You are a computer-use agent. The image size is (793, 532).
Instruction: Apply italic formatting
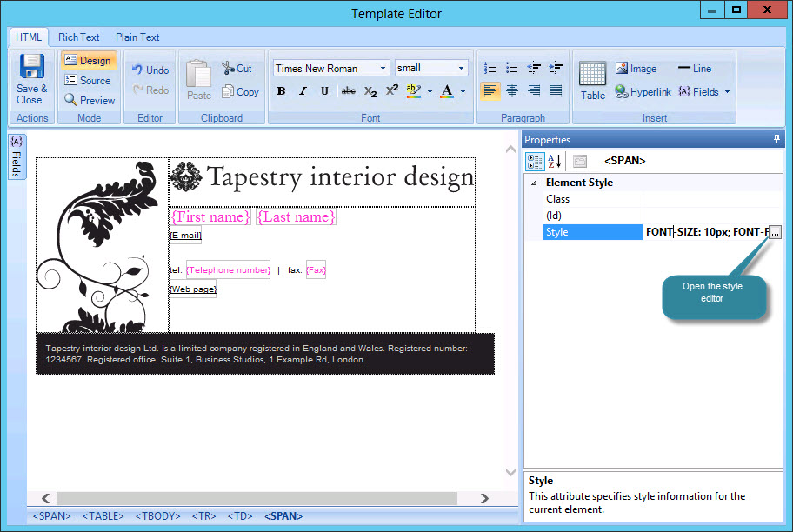302,90
